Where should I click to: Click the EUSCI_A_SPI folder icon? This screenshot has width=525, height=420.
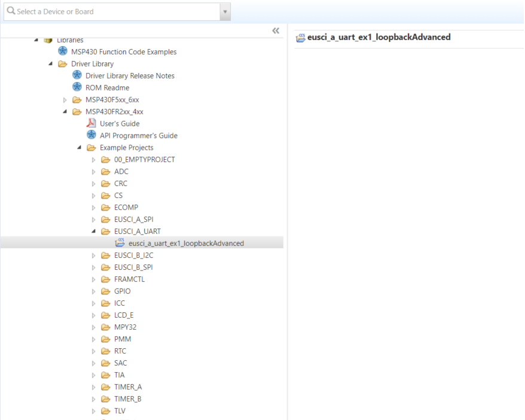pos(106,220)
